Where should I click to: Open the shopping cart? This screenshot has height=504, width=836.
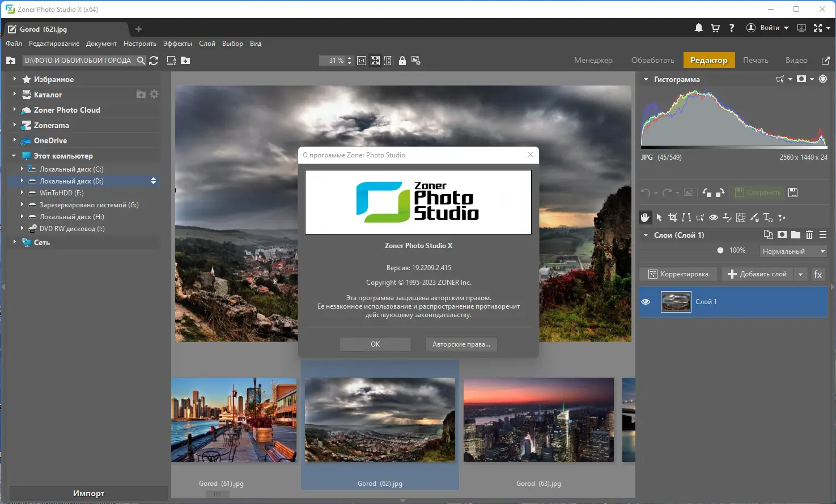(x=715, y=28)
